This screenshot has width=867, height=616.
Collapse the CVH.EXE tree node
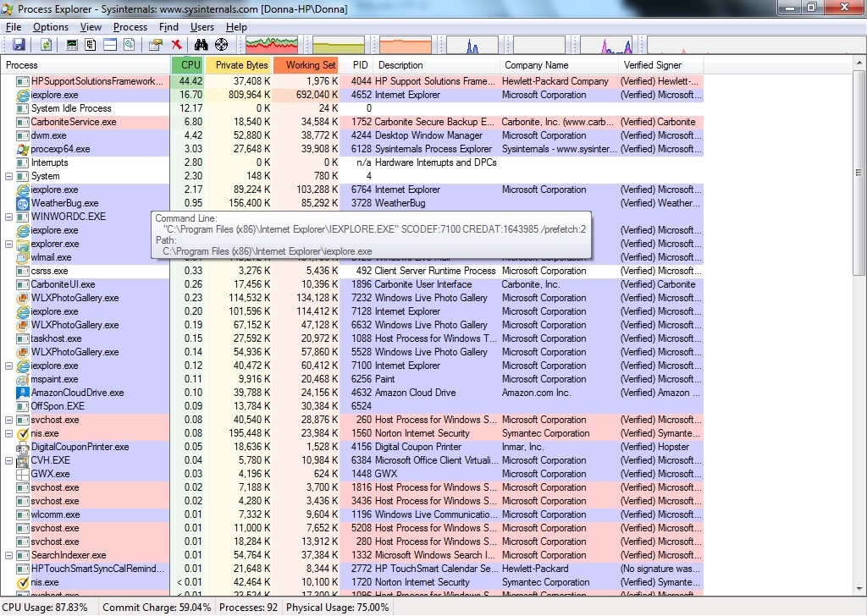tap(8, 461)
